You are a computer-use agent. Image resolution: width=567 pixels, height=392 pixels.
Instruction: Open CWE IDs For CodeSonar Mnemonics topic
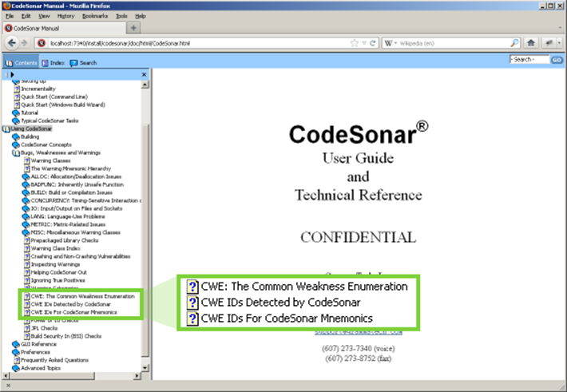coord(73,312)
